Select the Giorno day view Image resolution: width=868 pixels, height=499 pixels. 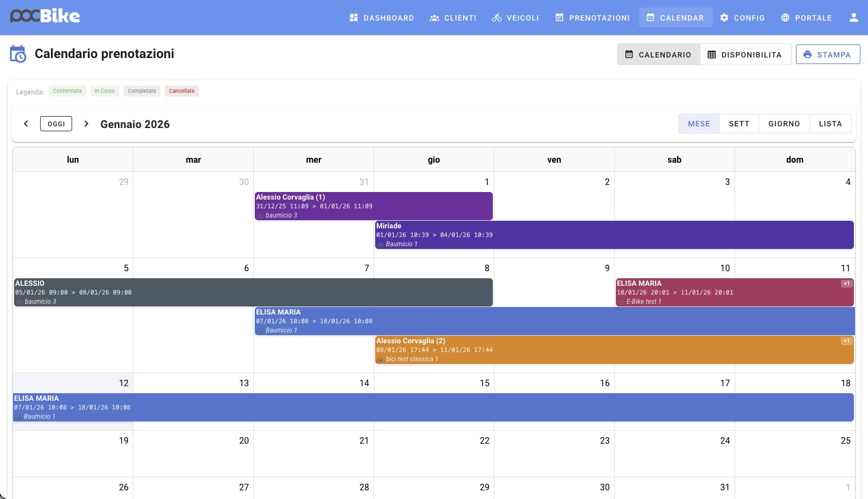(784, 124)
